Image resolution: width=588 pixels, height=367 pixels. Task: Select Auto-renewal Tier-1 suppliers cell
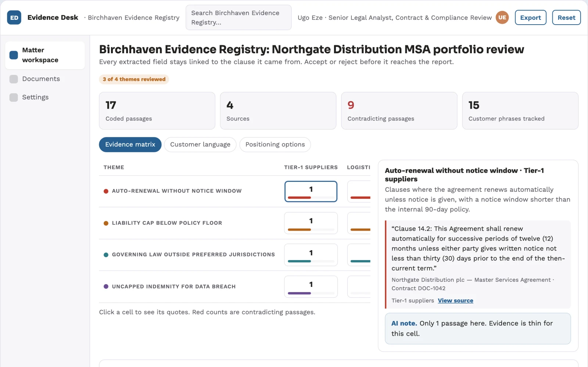coord(311,191)
